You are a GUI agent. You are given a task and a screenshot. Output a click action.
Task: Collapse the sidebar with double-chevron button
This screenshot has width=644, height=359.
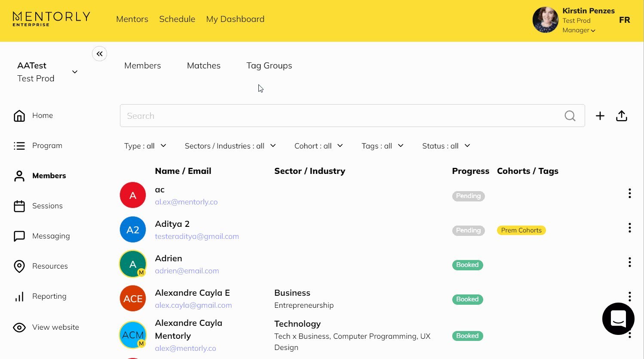pyautogui.click(x=99, y=54)
